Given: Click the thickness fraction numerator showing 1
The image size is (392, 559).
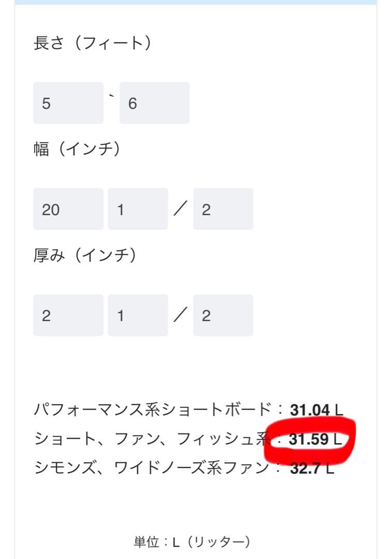Looking at the screenshot, I should point(138,315).
